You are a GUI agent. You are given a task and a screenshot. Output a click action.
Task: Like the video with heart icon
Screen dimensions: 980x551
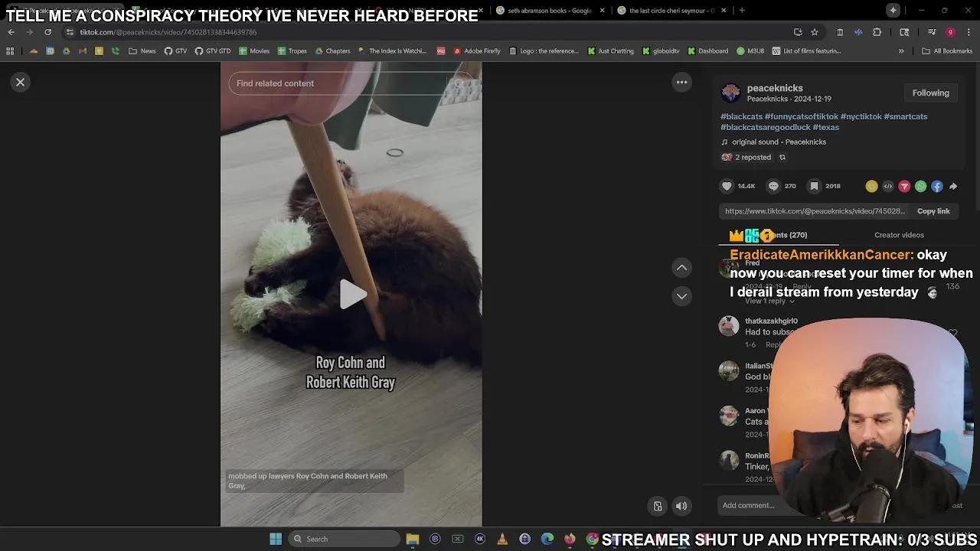point(727,186)
